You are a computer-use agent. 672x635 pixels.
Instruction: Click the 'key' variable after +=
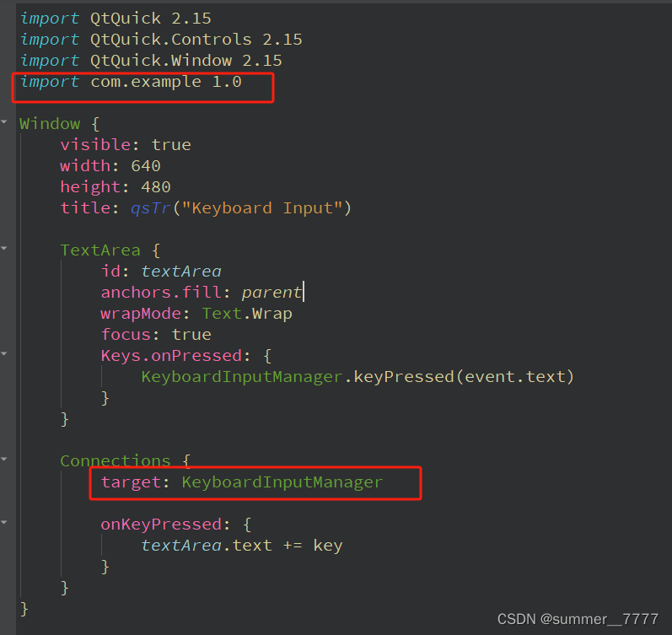click(x=327, y=546)
